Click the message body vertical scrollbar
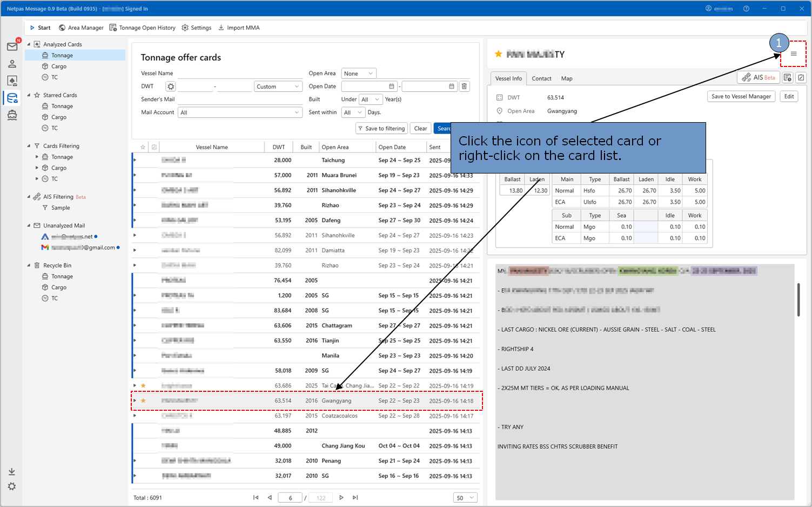812x507 pixels. click(798, 299)
